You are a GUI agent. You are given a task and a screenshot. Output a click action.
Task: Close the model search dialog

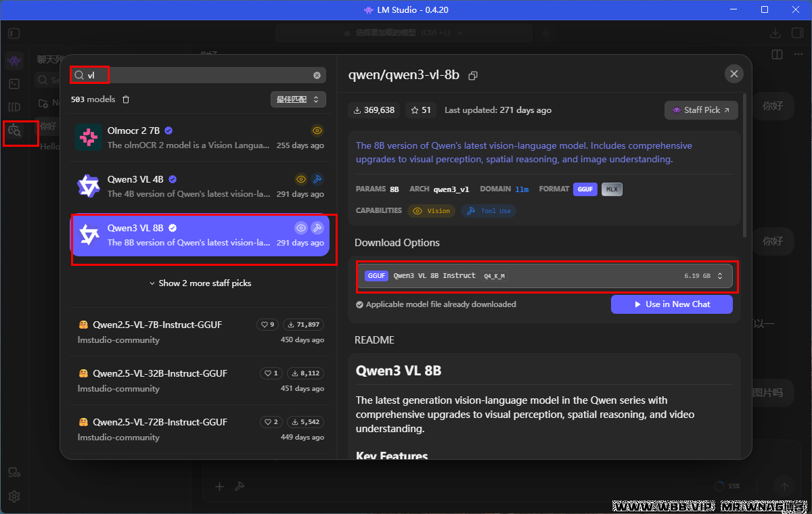pos(734,74)
